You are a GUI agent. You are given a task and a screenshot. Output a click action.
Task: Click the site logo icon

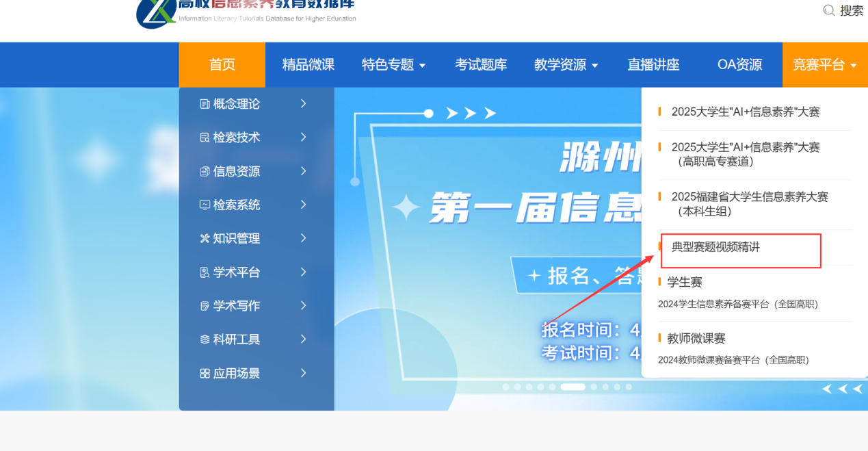[x=156, y=12]
